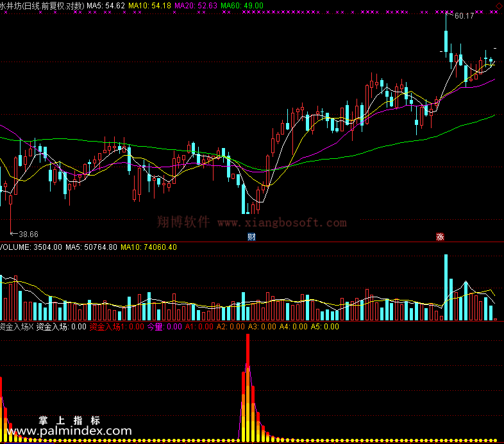The width and height of the screenshot is (504, 444).
Task: Click the magenta 今量: 0.00 value
Action: pos(165,327)
